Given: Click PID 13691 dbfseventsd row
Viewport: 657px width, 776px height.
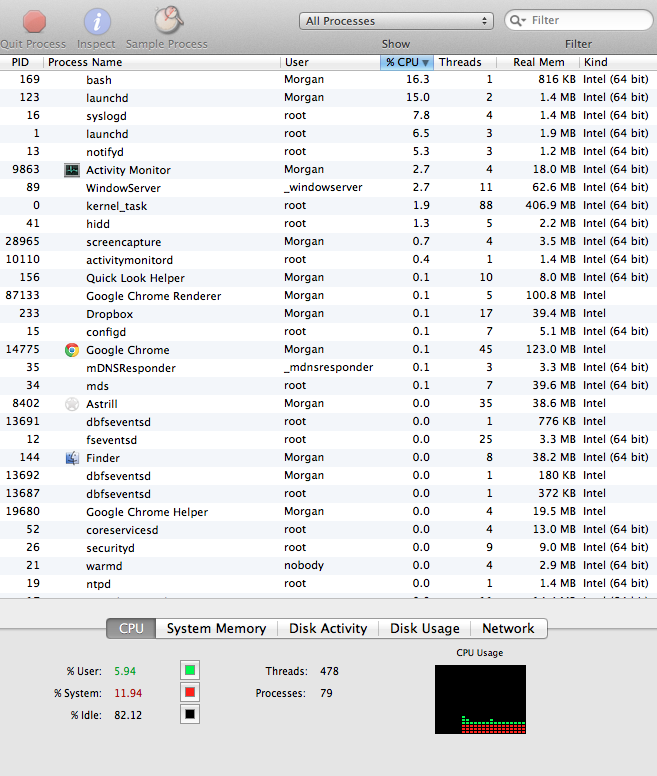Looking at the screenshot, I should (328, 422).
